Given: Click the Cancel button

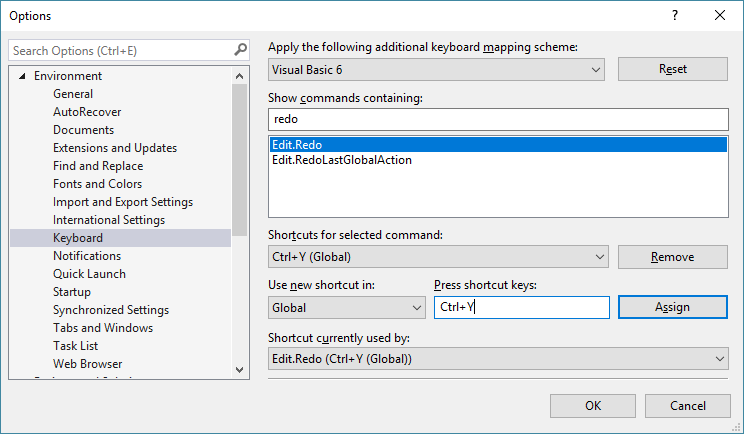Looking at the screenshot, I should (688, 406).
